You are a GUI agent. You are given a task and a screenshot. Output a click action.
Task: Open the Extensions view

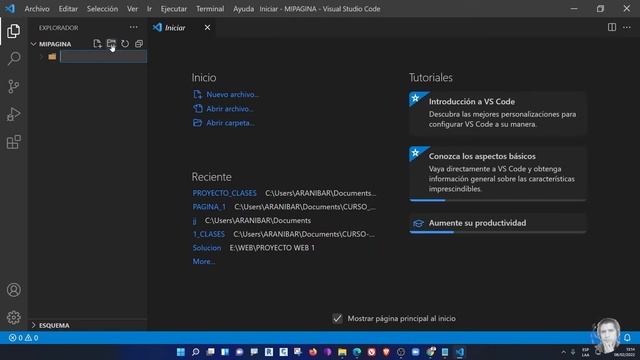point(13,142)
